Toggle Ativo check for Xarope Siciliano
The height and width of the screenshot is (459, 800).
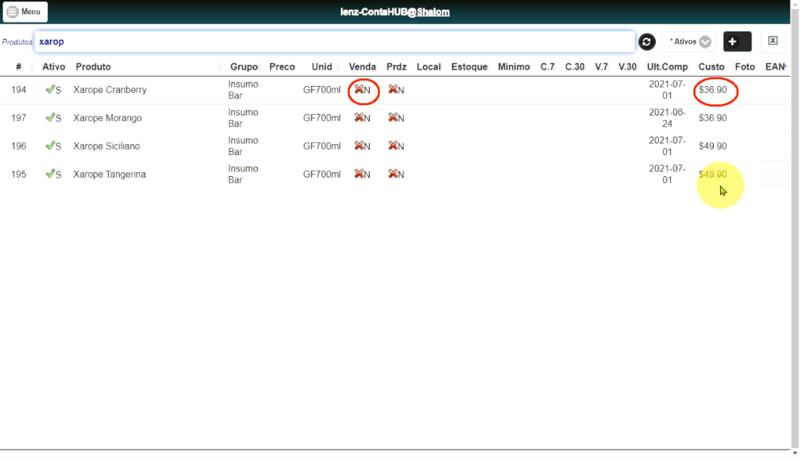pyautogui.click(x=53, y=146)
